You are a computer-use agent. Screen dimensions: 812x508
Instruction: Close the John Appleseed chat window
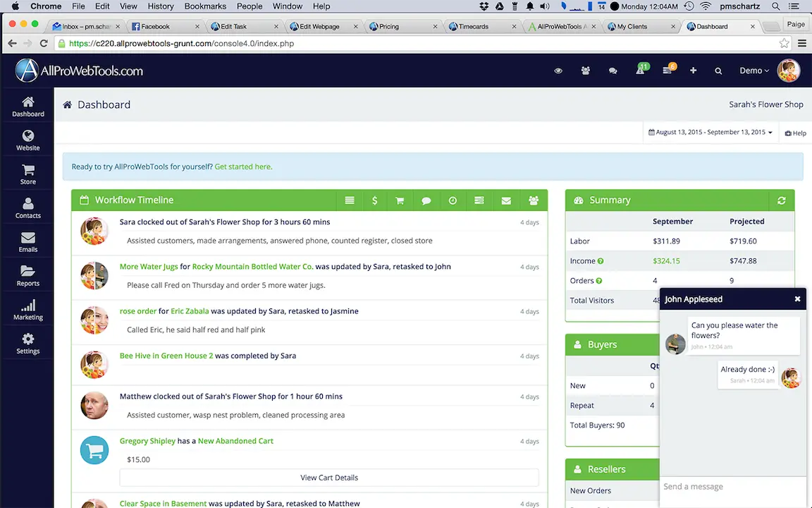point(797,299)
